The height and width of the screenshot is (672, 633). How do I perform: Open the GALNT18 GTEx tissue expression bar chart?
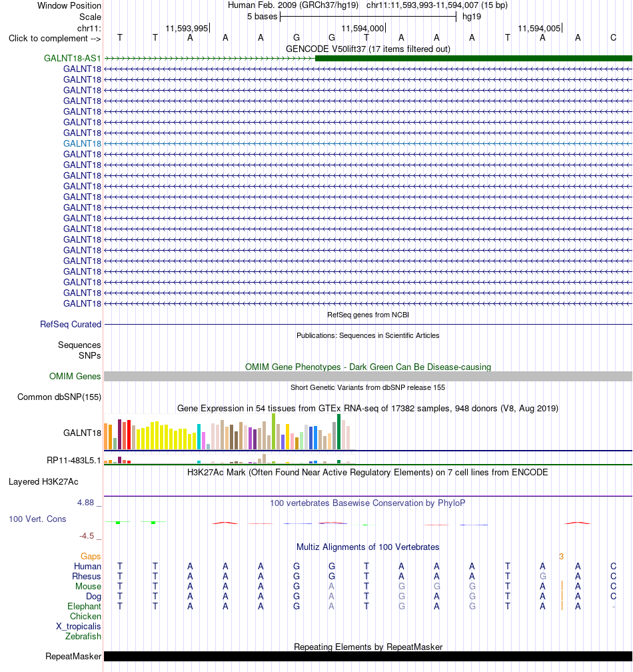(x=230, y=431)
